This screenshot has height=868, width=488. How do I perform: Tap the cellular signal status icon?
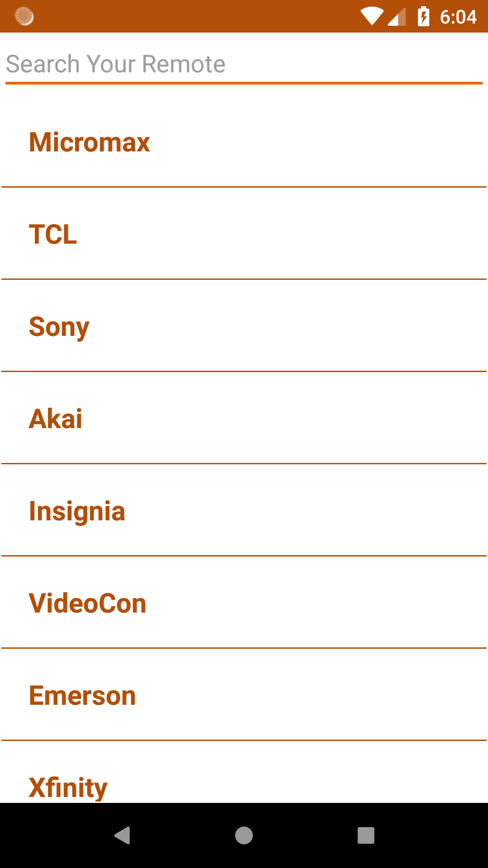click(396, 17)
